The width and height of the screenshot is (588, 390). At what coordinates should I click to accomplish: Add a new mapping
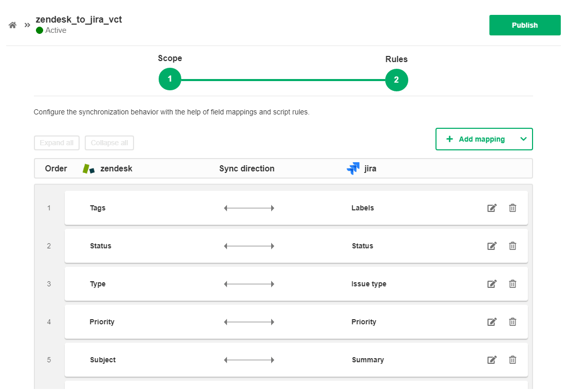tap(476, 139)
